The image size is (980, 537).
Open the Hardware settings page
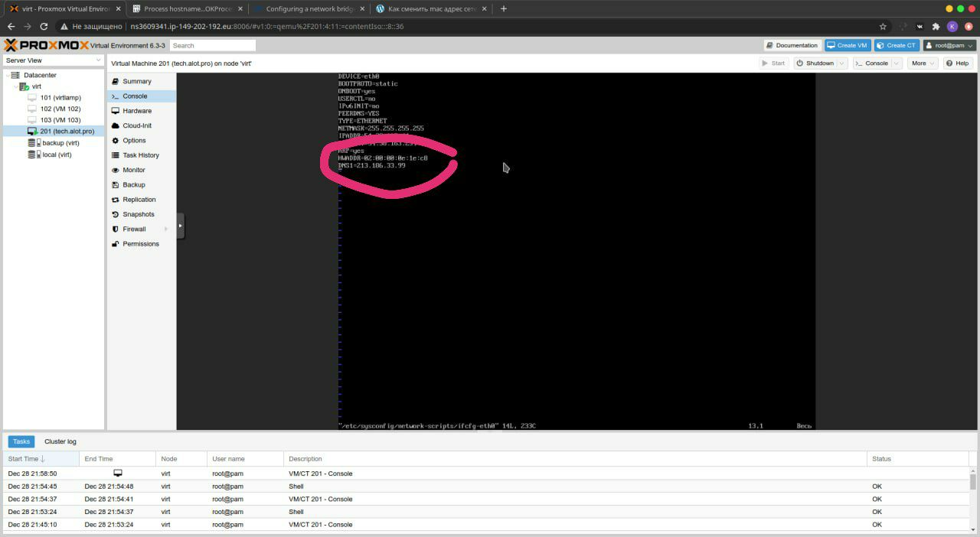click(137, 111)
